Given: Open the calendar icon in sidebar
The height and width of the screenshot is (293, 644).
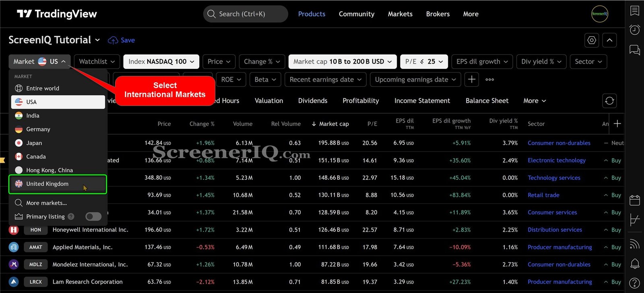Looking at the screenshot, I should point(635,200).
